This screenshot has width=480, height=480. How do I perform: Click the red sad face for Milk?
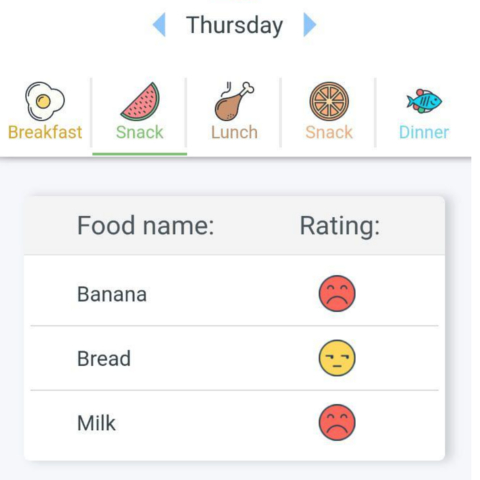pos(337,422)
